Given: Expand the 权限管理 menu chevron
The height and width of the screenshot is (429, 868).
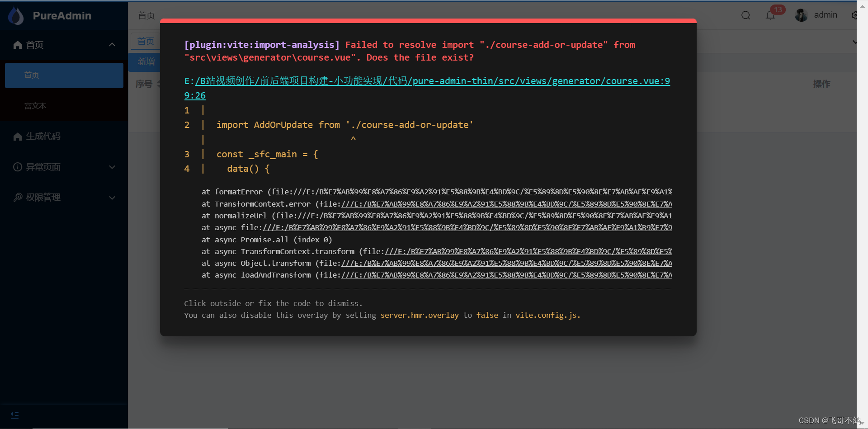Looking at the screenshot, I should 112,198.
